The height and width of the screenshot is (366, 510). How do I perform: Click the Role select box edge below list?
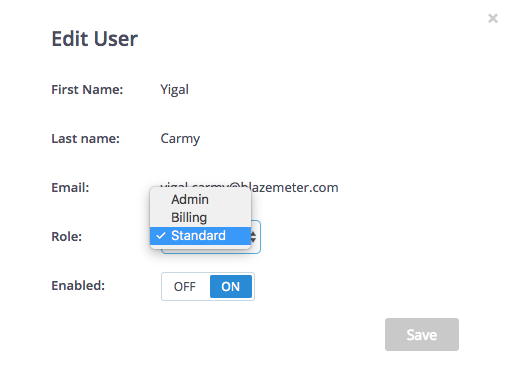211,251
